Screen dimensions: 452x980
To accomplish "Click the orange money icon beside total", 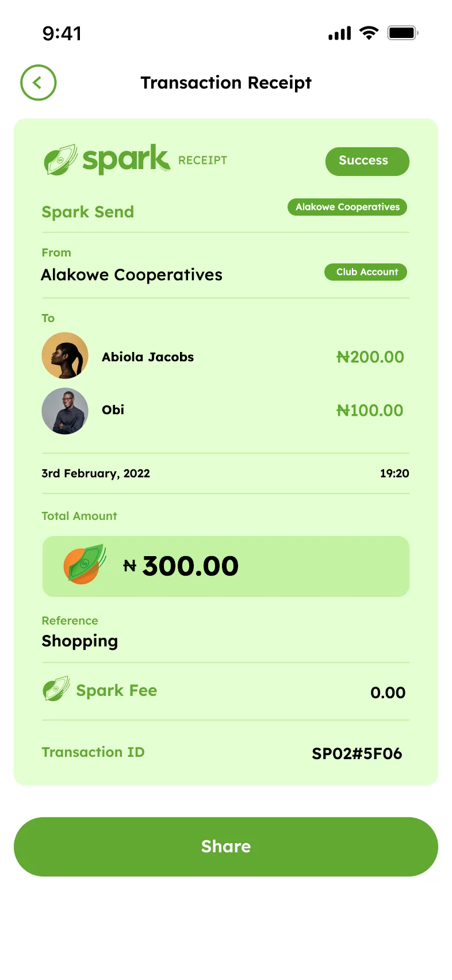I will tap(85, 565).
